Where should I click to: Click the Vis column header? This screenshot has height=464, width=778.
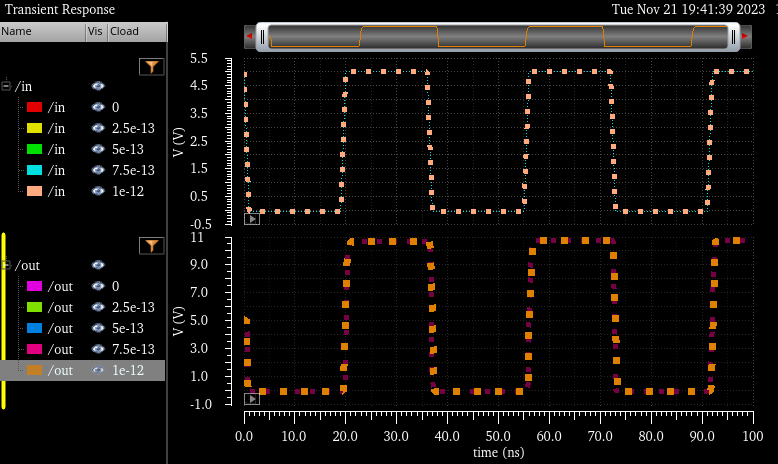pyautogui.click(x=96, y=31)
